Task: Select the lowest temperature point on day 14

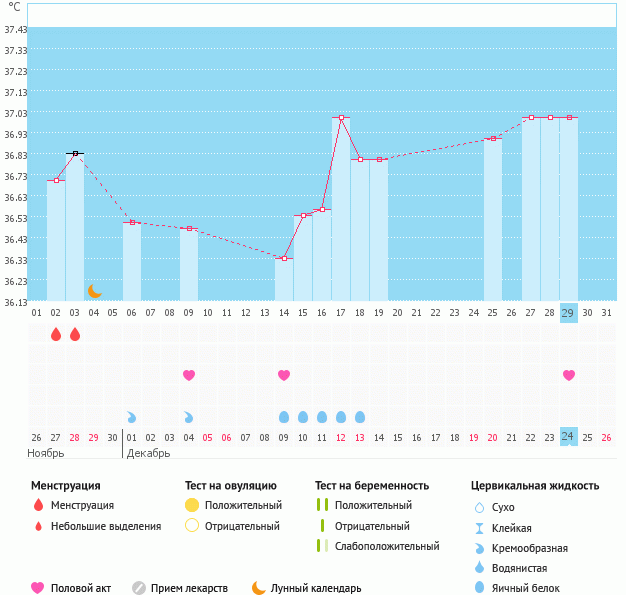Action: 284,259
